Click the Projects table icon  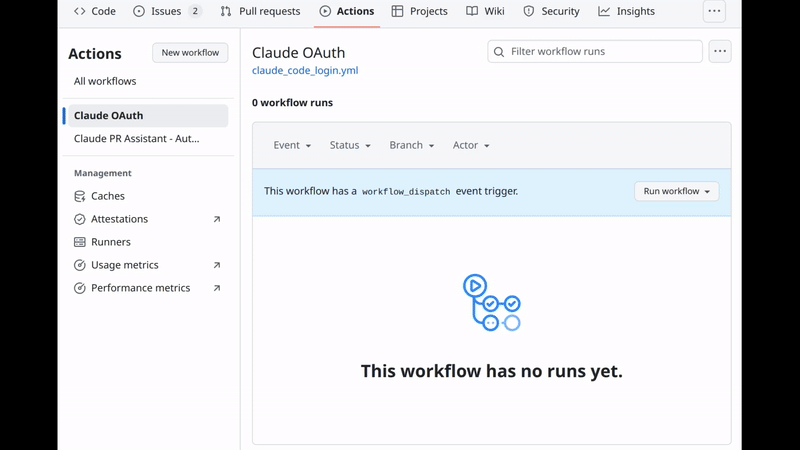(x=397, y=11)
